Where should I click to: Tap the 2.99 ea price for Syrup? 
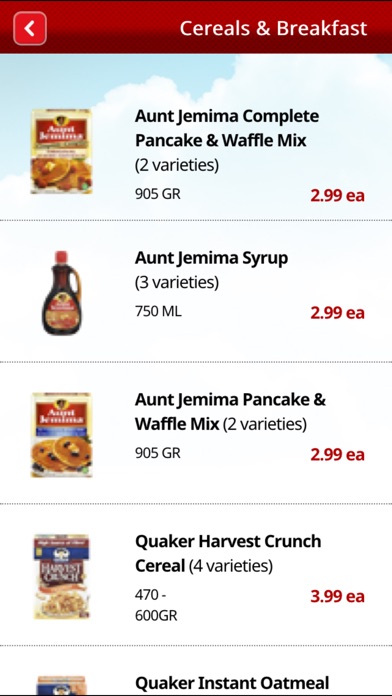coord(337,313)
